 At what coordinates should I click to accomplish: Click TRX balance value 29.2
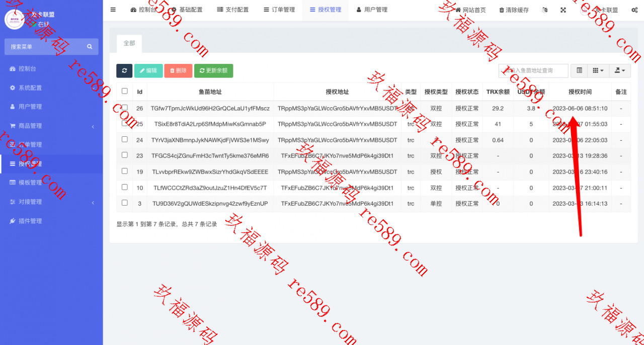click(x=498, y=108)
